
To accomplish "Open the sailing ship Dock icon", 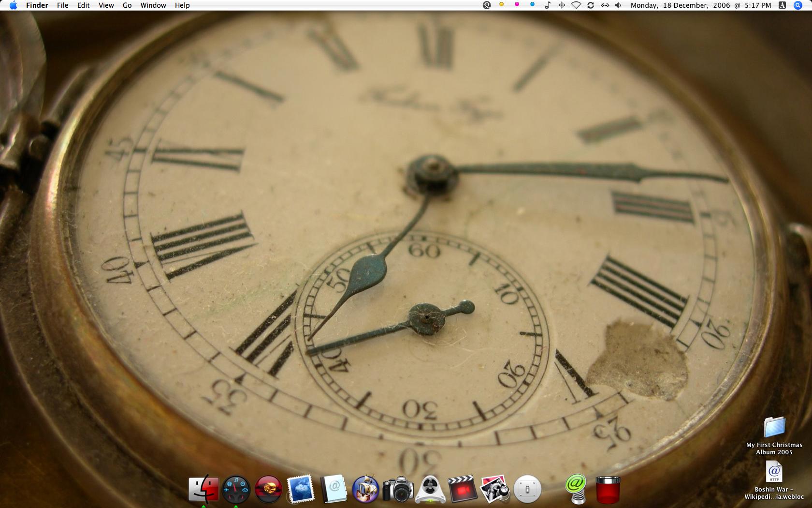I will pos(365,489).
